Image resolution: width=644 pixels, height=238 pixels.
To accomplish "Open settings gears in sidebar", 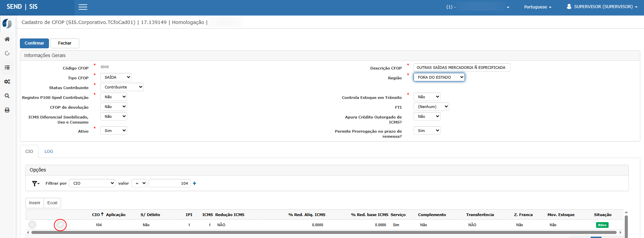I will (x=7, y=82).
